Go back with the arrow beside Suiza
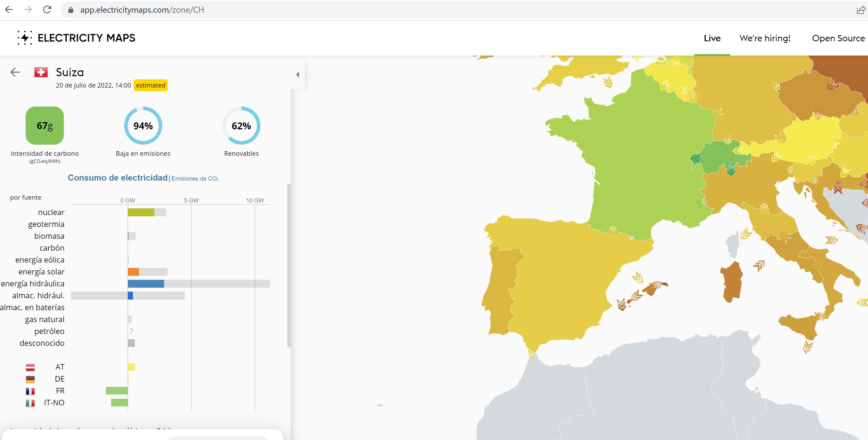This screenshot has height=440, width=868. pos(15,72)
